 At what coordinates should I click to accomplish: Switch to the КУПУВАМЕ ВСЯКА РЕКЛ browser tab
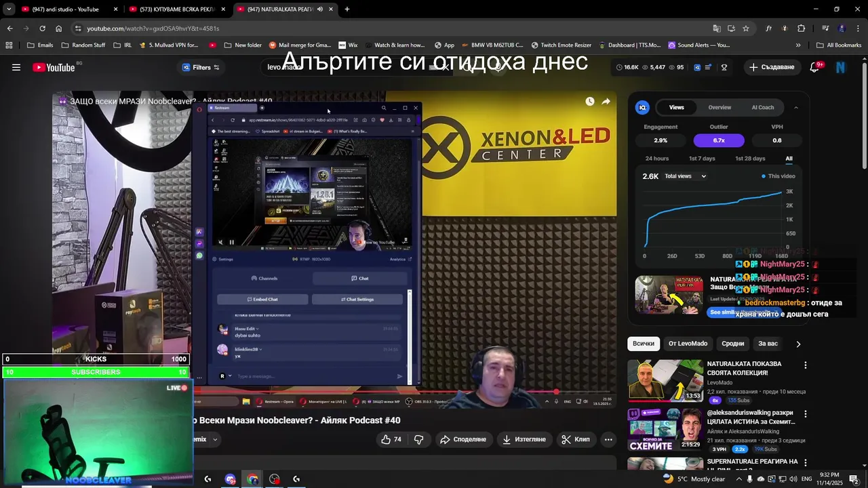click(176, 9)
